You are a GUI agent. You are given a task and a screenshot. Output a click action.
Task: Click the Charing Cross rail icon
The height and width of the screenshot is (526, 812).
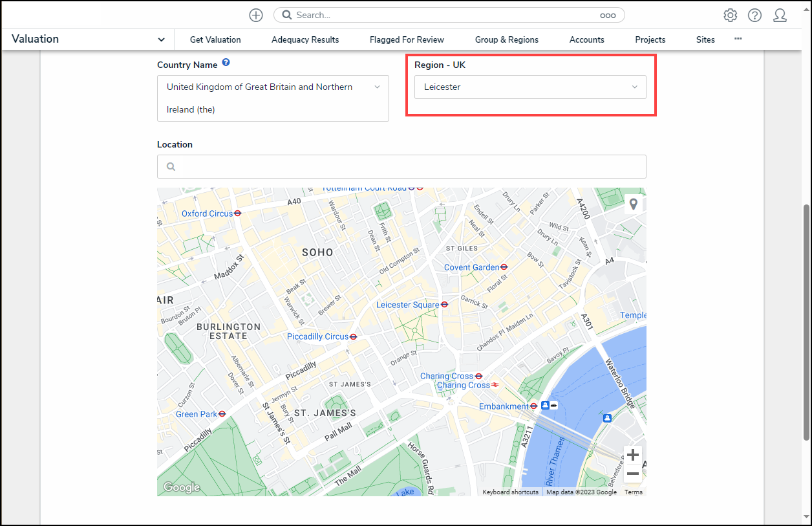(x=495, y=385)
